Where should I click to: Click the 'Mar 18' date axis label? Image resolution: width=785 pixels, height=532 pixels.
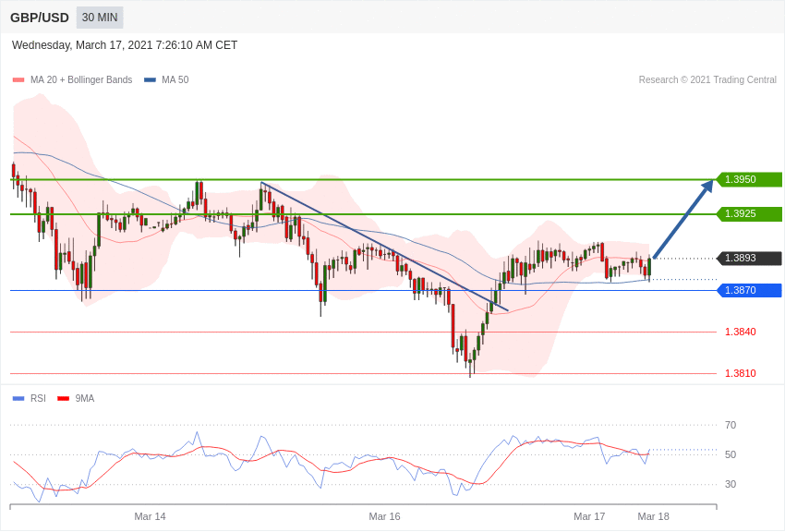point(653,516)
